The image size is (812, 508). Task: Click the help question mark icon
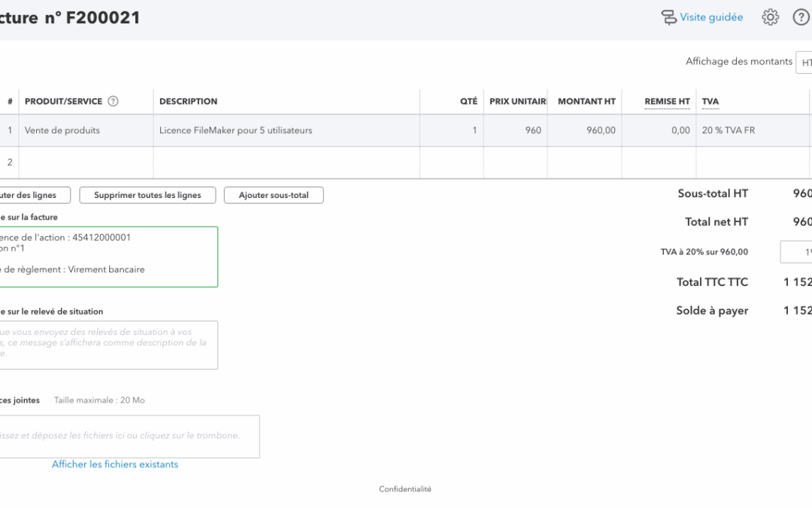[x=801, y=17]
